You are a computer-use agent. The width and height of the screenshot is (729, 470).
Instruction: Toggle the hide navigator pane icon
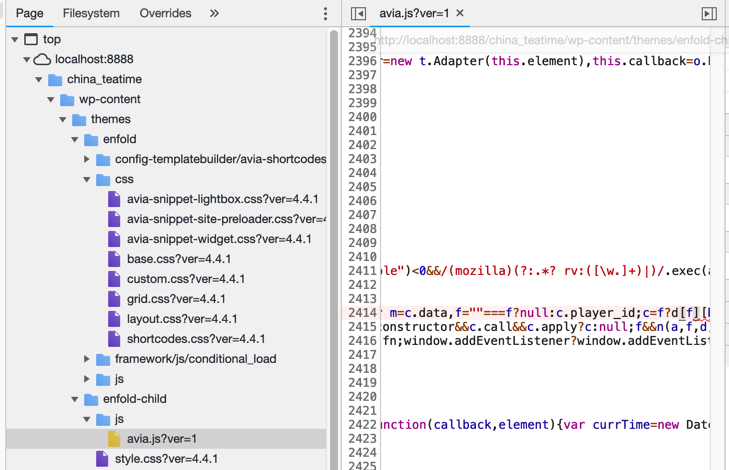(x=358, y=13)
